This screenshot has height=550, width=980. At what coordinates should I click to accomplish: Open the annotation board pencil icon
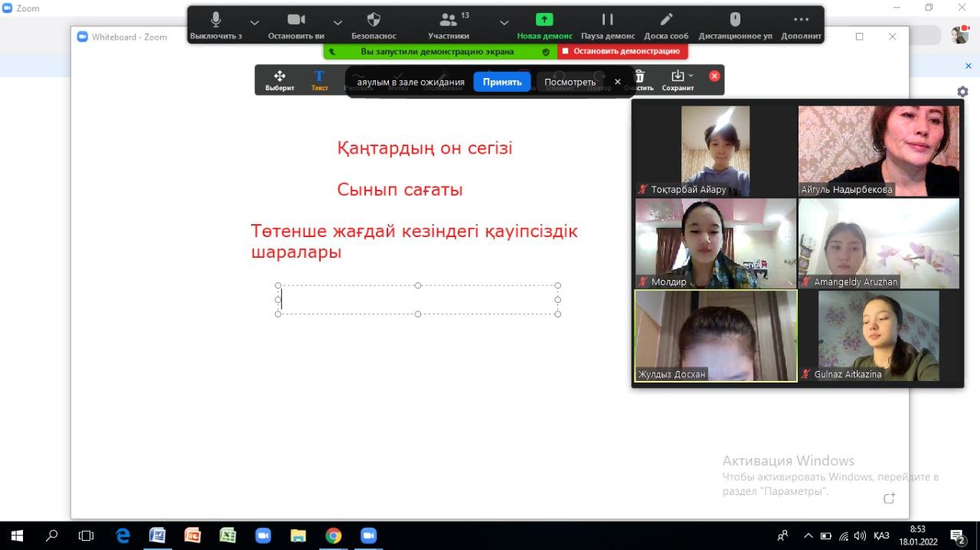click(x=666, y=21)
